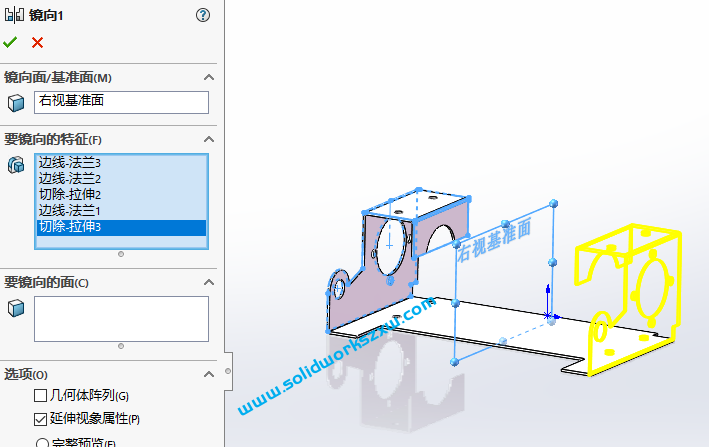Click the 右视基准面 label in the viewport

[x=494, y=240]
